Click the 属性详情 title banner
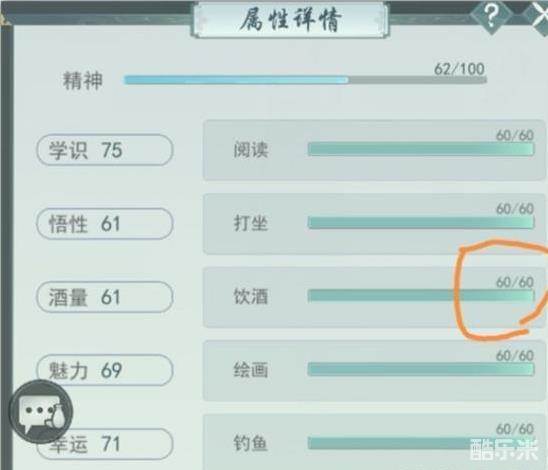The width and height of the screenshot is (548, 470). click(290, 19)
